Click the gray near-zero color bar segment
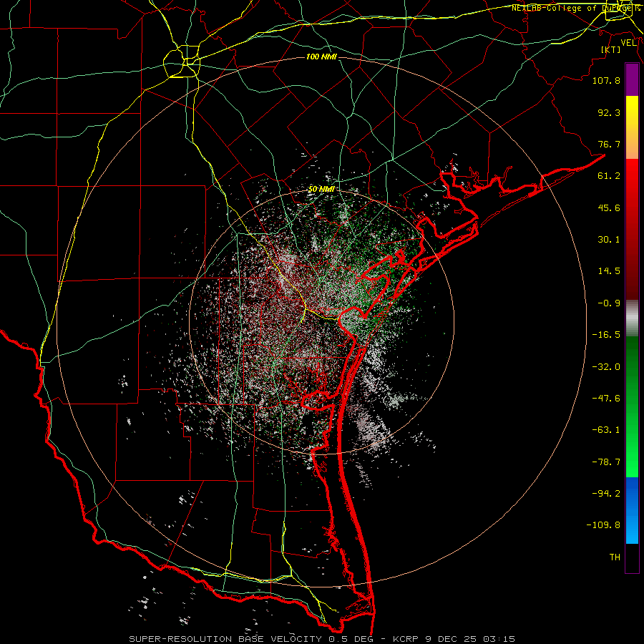 pyautogui.click(x=632, y=318)
